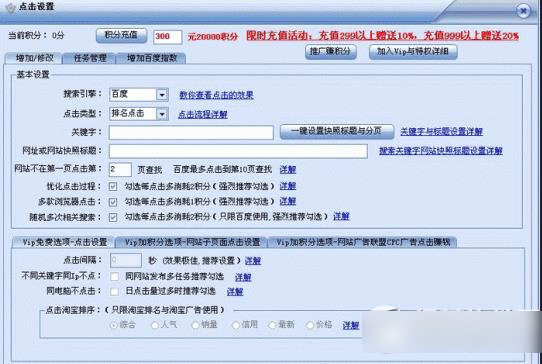This screenshot has height=364, width=542.
Task: Open 详解 link for 点击淘宝排序
Action: [351, 325]
